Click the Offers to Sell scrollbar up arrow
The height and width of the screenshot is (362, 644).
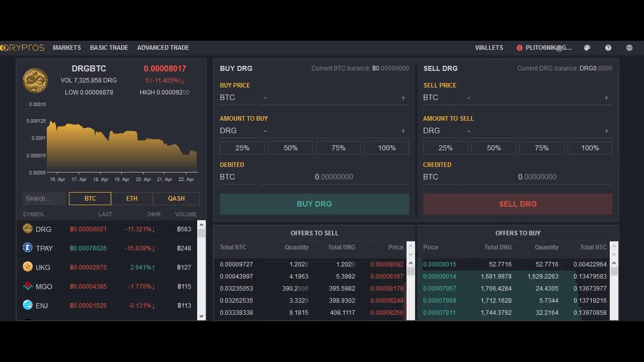click(411, 263)
